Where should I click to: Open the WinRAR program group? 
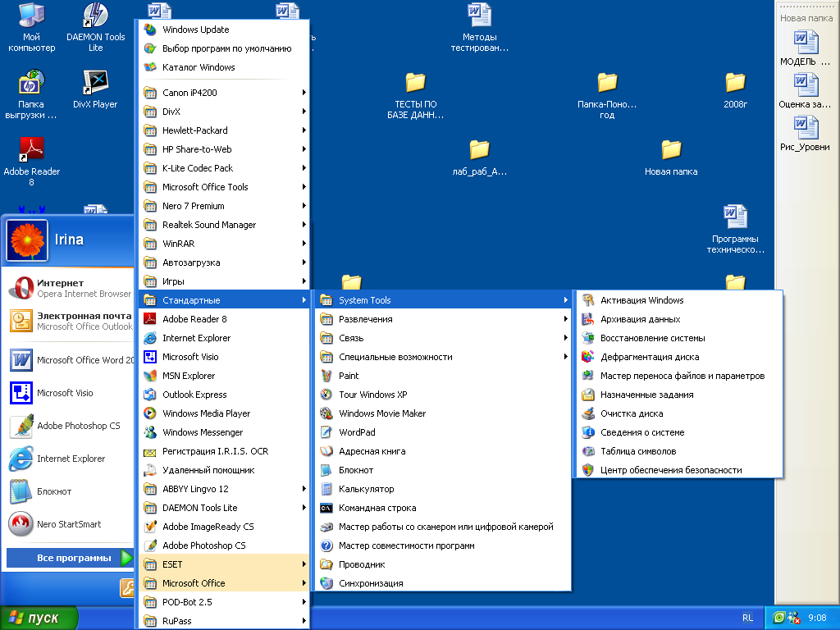[x=224, y=244]
